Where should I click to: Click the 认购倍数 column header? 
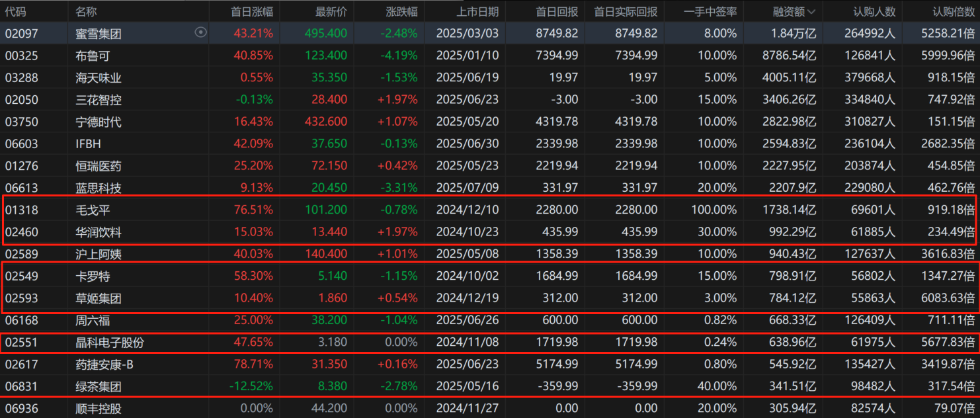point(953,11)
